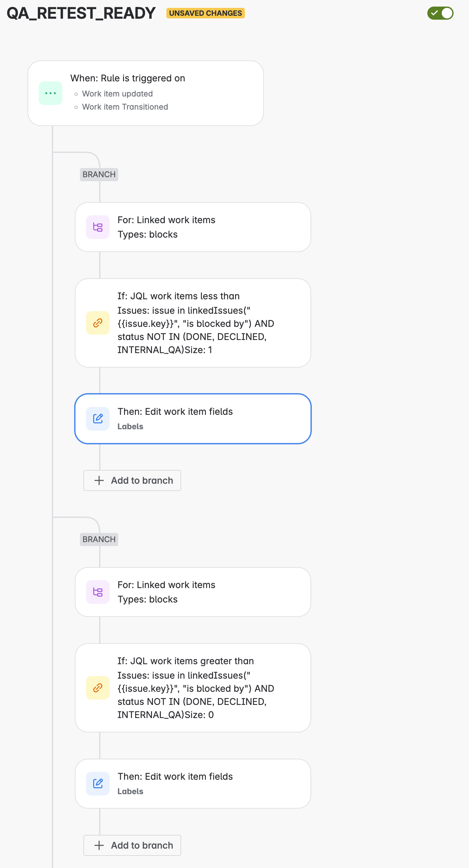Open the 'JQL work items less than' condition
469x868 pixels.
click(x=193, y=323)
